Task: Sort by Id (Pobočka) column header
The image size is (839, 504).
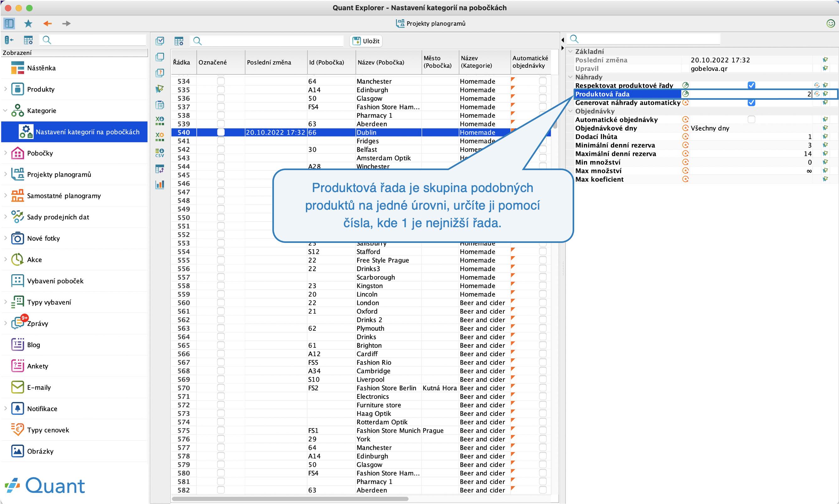Action: pyautogui.click(x=331, y=62)
